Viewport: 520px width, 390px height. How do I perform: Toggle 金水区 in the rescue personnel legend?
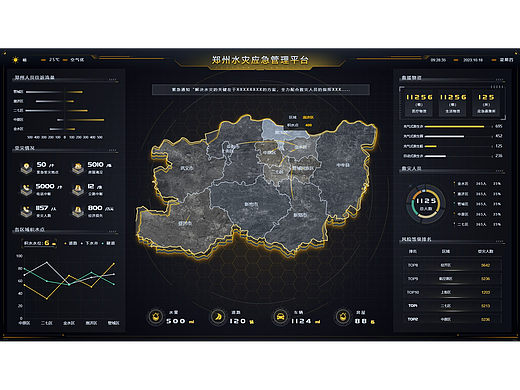pos(461,184)
